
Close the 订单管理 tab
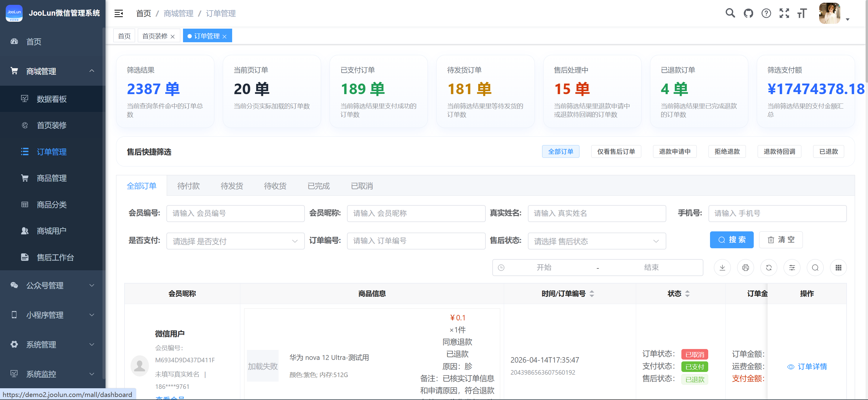224,37
